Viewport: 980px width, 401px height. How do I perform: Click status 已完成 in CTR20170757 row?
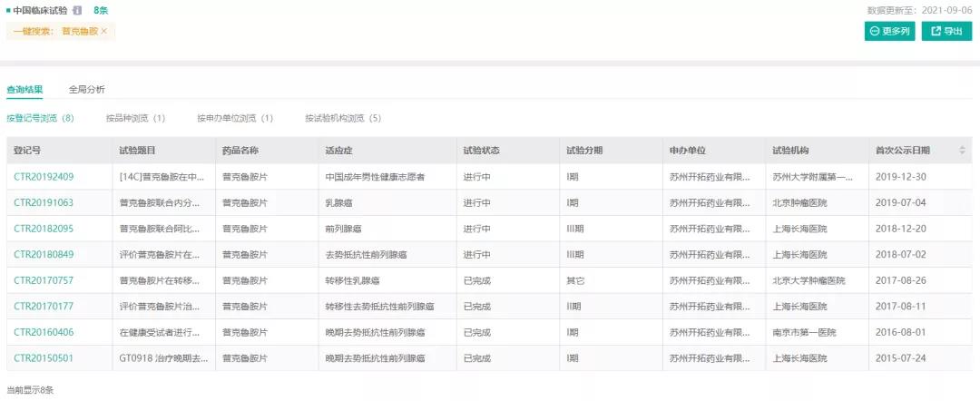[x=477, y=280]
